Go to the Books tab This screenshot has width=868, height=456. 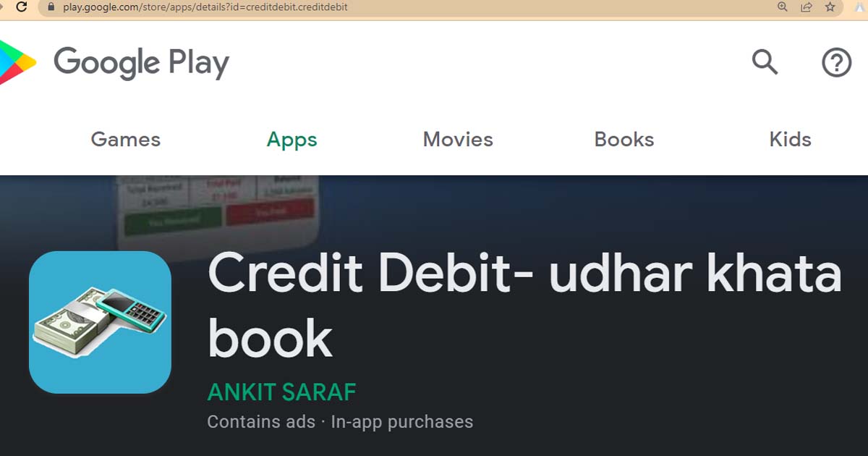click(624, 140)
